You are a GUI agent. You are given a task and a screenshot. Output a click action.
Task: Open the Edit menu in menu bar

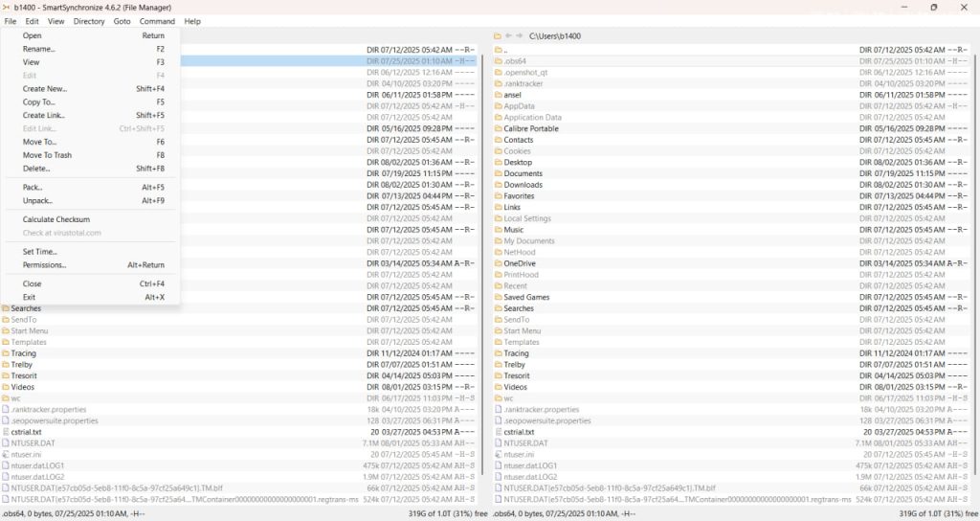pyautogui.click(x=32, y=21)
